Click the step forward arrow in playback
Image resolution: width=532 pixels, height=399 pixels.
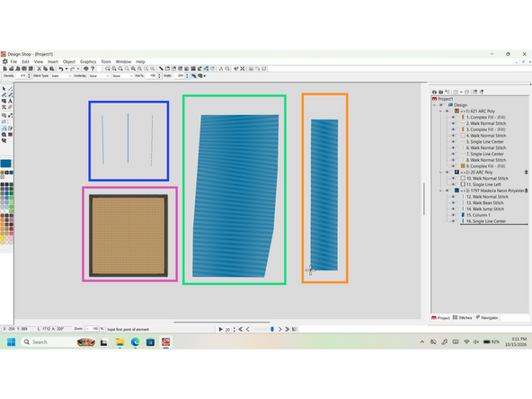click(x=279, y=329)
